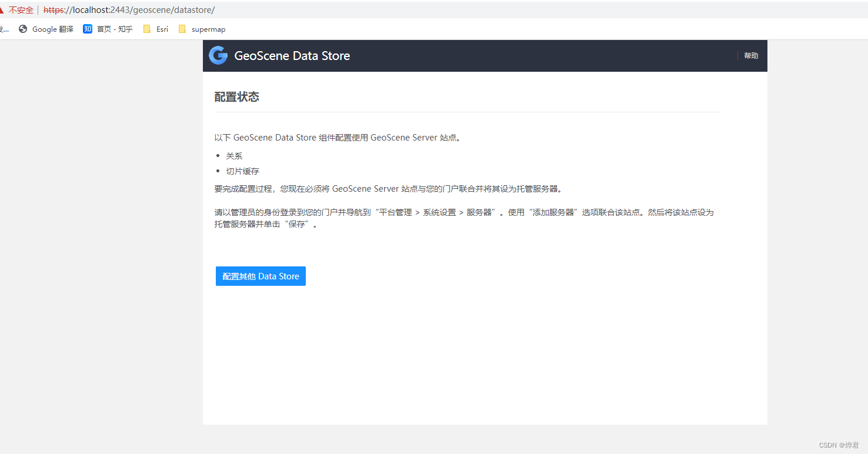868x454 pixels.
Task: Click the sentence starting with 以下 GeoScene Data Store
Action: [338, 138]
